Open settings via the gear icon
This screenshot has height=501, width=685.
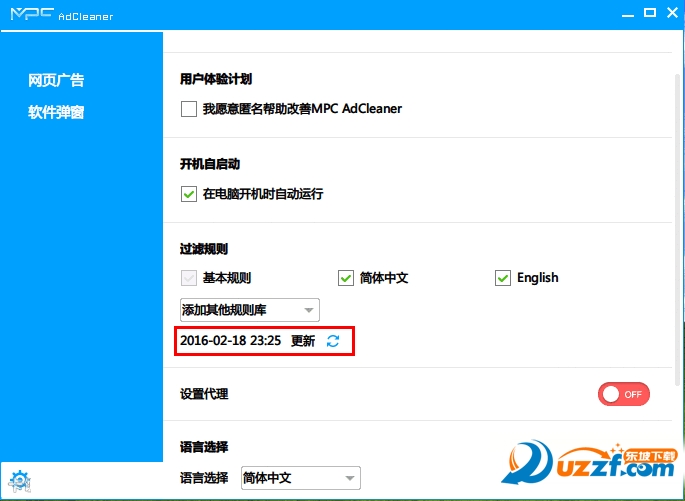(x=21, y=481)
